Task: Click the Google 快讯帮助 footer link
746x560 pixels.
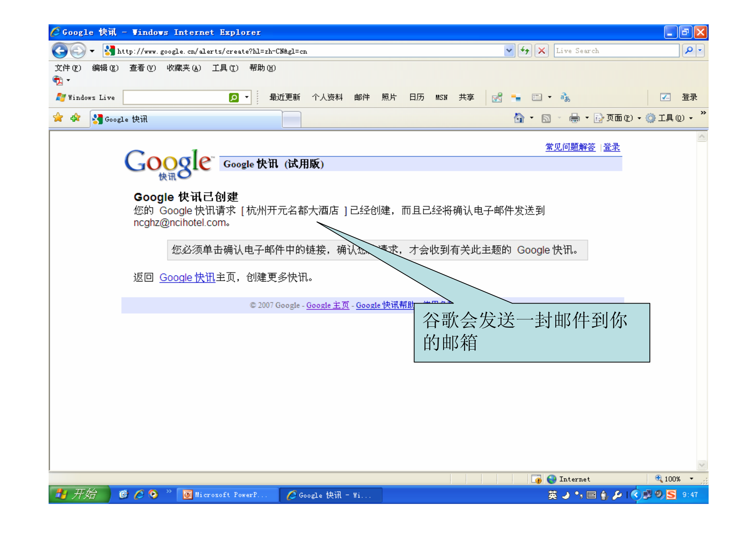Action: pyautogui.click(x=385, y=305)
